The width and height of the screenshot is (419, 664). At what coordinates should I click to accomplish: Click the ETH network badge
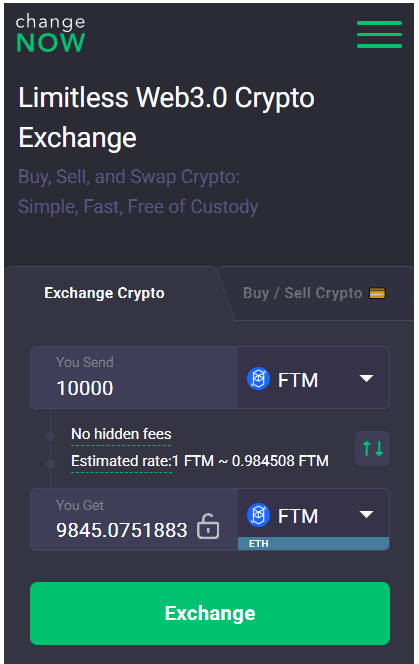pyautogui.click(x=258, y=544)
